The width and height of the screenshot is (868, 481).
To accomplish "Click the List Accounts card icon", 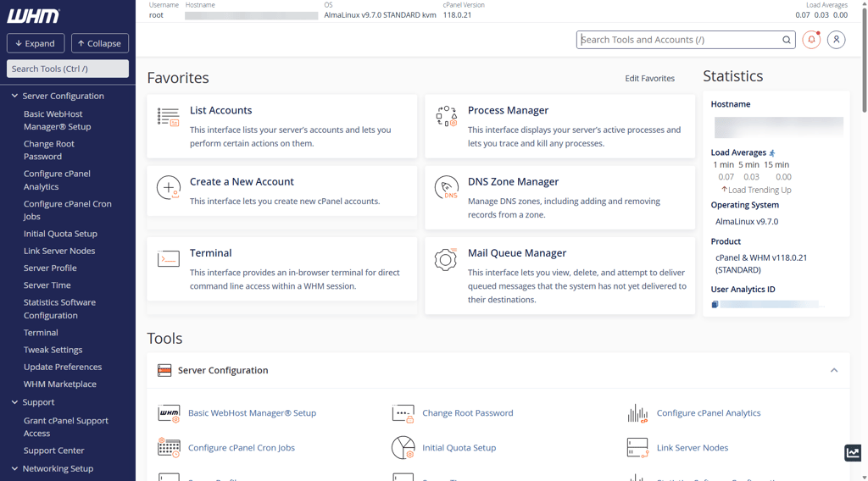I will (x=169, y=117).
